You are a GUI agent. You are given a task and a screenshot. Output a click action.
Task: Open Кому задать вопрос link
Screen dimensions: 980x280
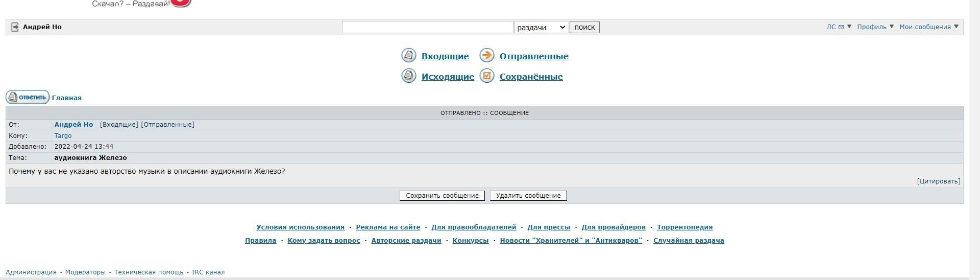(x=324, y=241)
